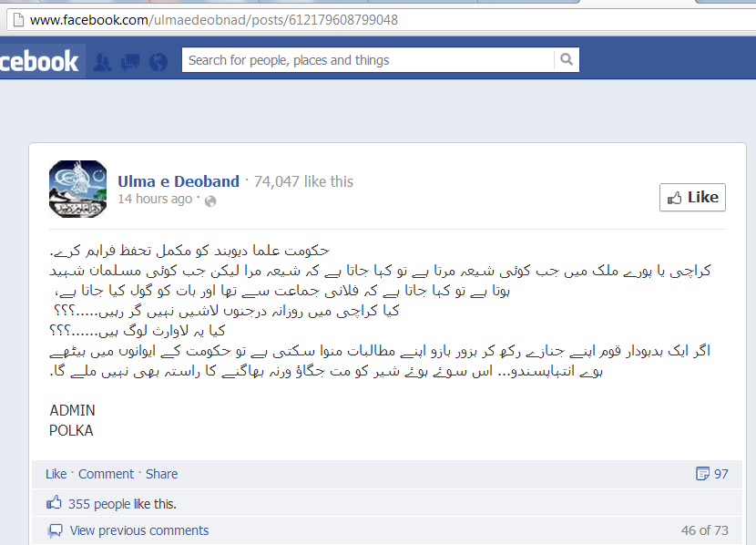756x545 pixels.
Task: Click the Facebook logo
Action: [39, 61]
